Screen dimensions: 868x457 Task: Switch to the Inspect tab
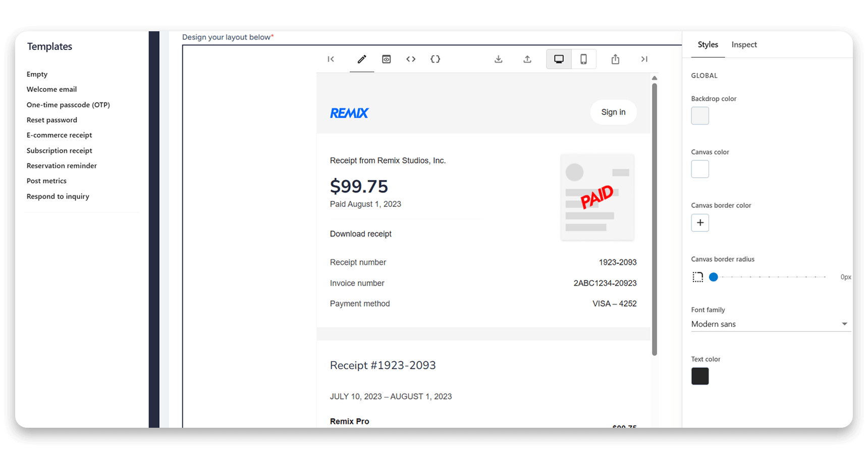[744, 44]
